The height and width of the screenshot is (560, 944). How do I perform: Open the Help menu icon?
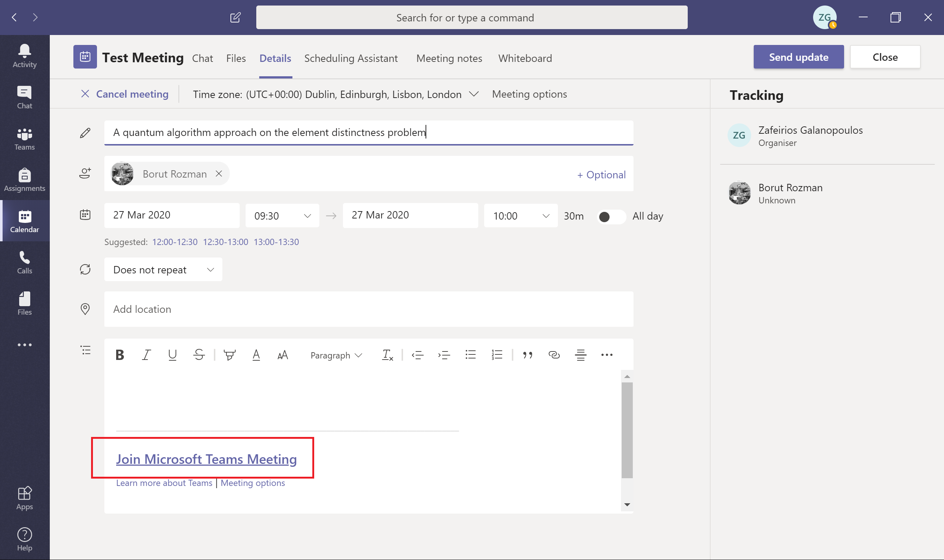coord(25,539)
